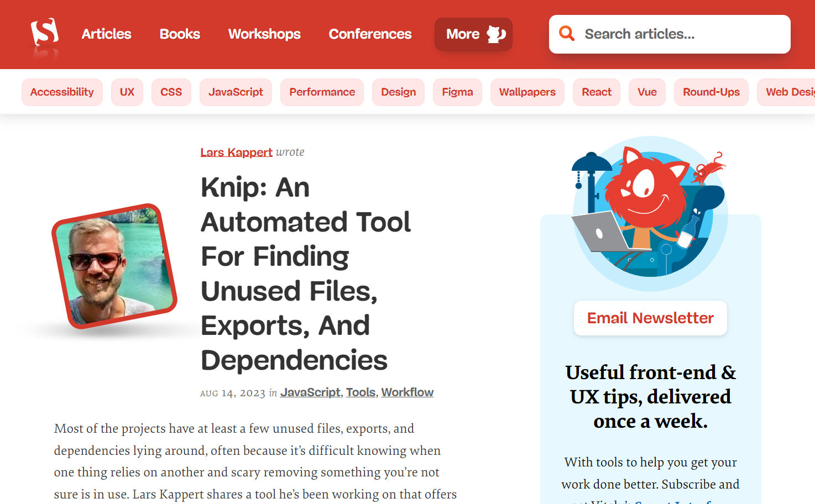Open the Articles menu item
Viewport: 815px width, 504px height.
point(106,34)
